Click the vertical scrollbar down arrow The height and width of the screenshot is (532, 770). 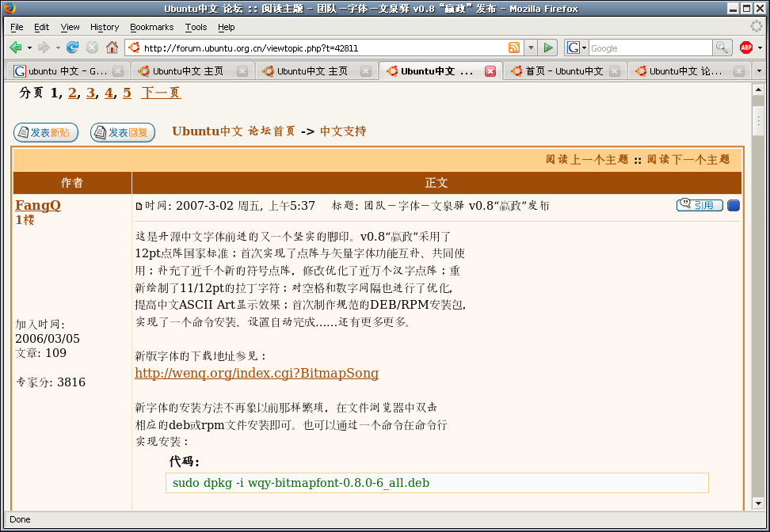point(759,503)
